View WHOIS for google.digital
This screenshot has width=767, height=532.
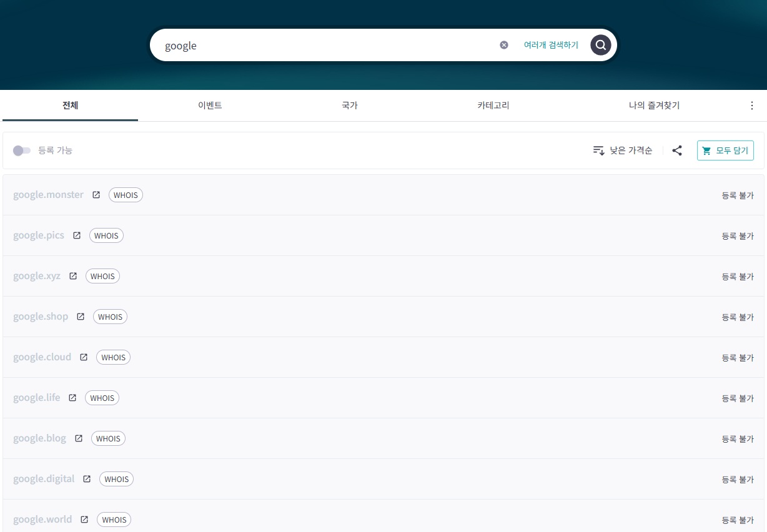coord(116,479)
